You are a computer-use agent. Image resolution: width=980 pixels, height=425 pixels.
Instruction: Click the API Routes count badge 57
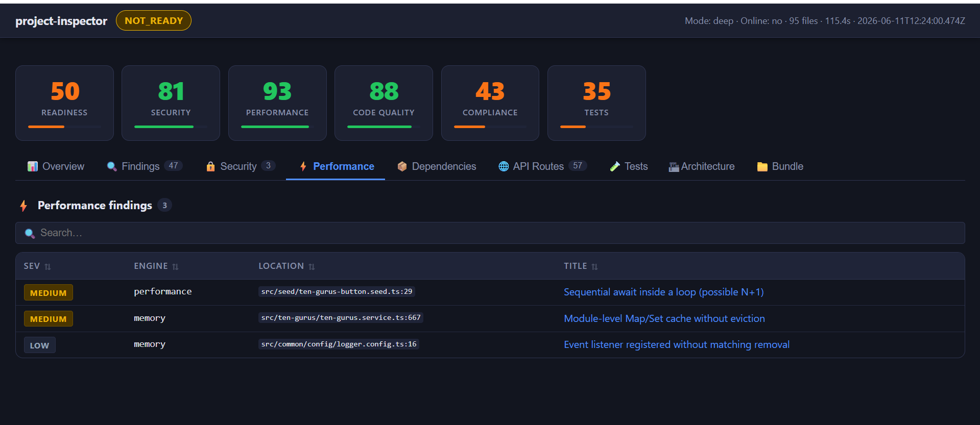[x=578, y=166]
